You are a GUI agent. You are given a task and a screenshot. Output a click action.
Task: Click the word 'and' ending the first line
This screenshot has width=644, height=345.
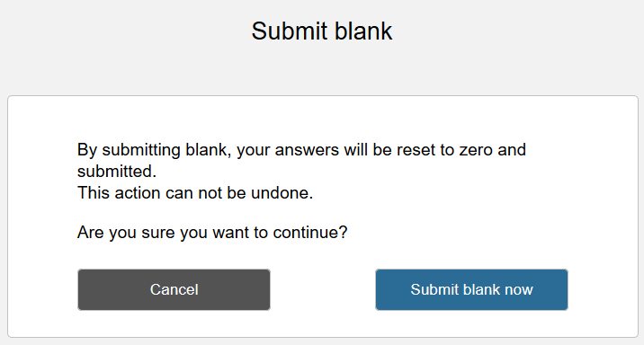(x=512, y=150)
